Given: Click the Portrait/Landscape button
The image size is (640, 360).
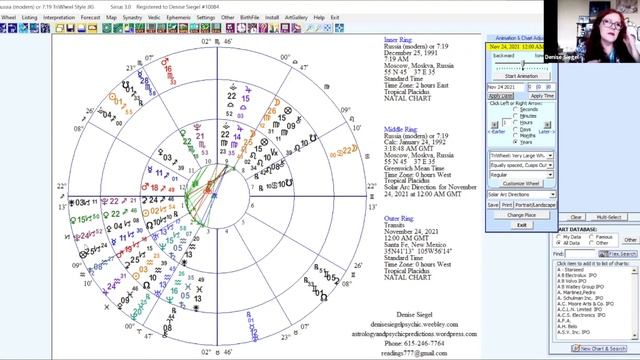Looking at the screenshot, I should click(535, 205).
